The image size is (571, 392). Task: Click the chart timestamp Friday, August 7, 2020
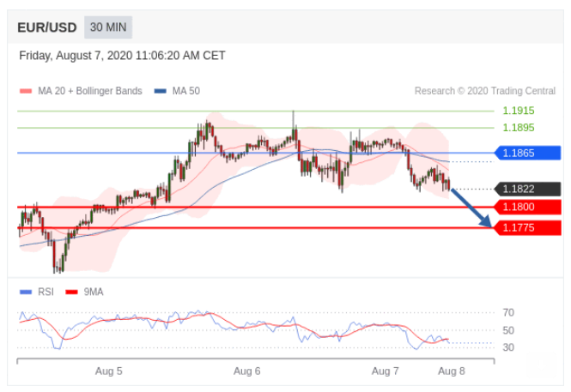pyautogui.click(x=122, y=56)
